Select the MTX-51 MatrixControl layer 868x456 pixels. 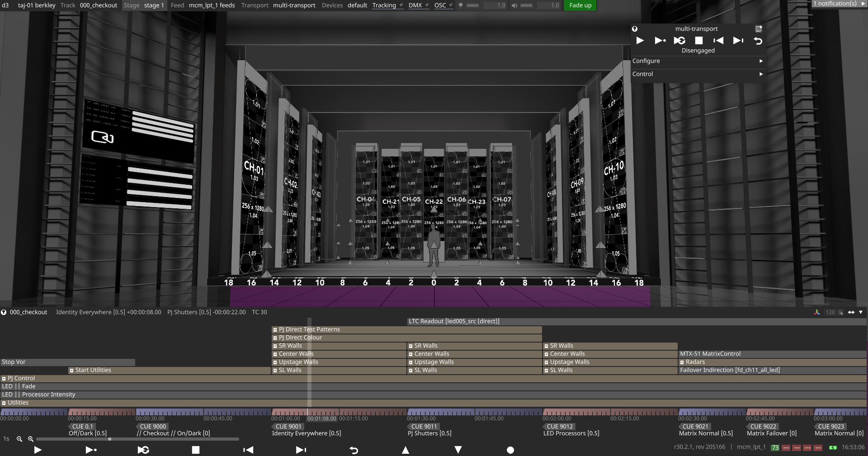pyautogui.click(x=772, y=354)
